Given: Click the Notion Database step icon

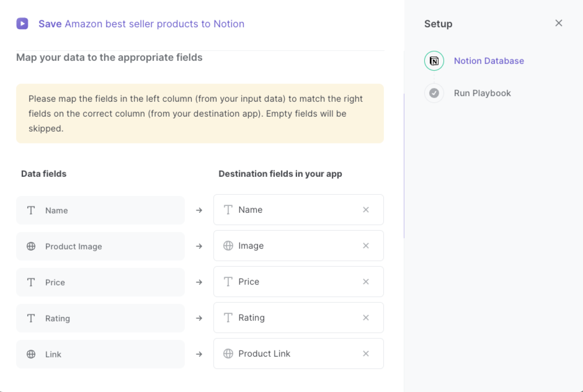Looking at the screenshot, I should click(x=434, y=61).
